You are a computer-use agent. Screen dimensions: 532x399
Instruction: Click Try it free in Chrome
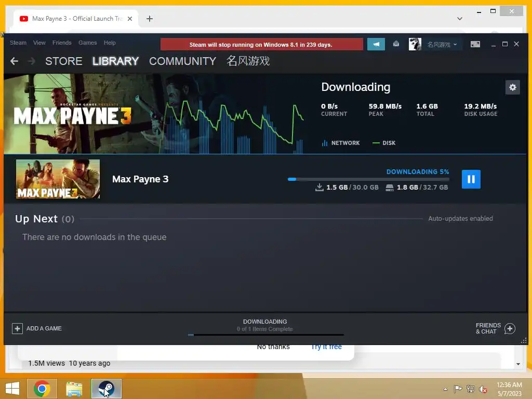pos(326,347)
